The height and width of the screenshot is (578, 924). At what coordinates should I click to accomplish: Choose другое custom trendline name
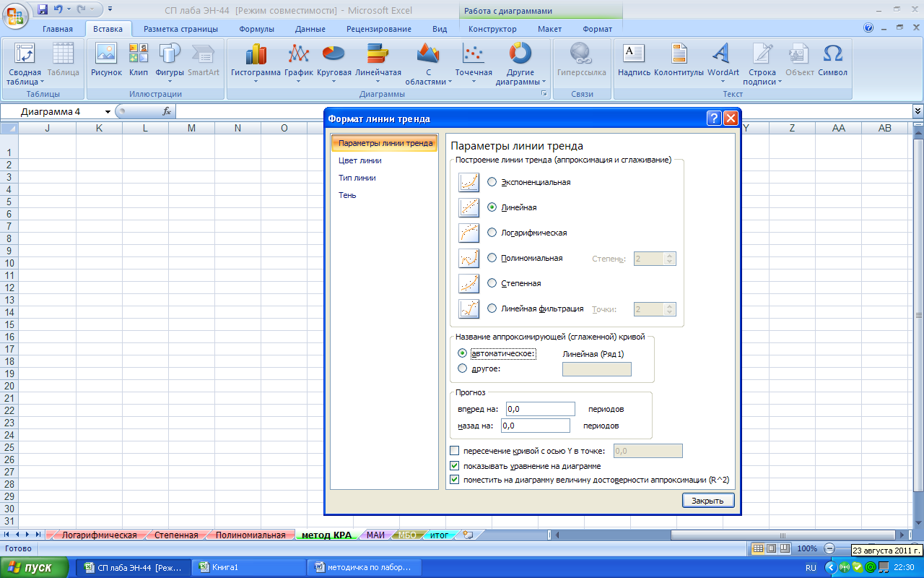462,368
